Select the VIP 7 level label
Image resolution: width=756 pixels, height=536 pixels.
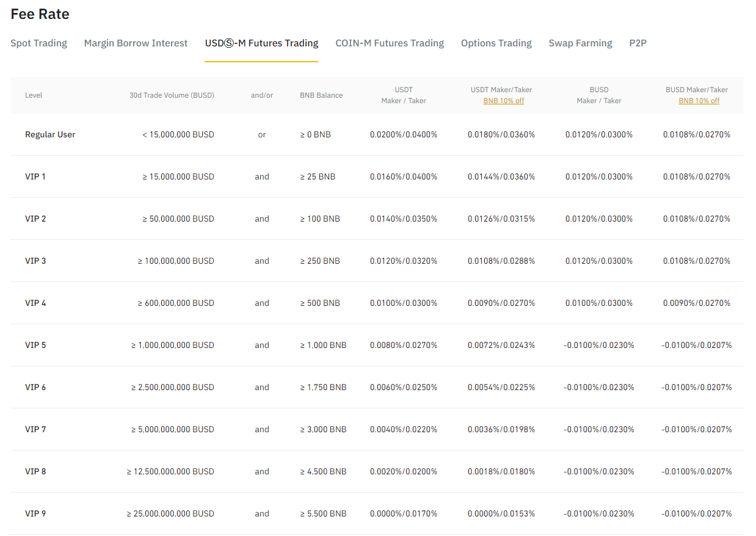click(x=35, y=429)
